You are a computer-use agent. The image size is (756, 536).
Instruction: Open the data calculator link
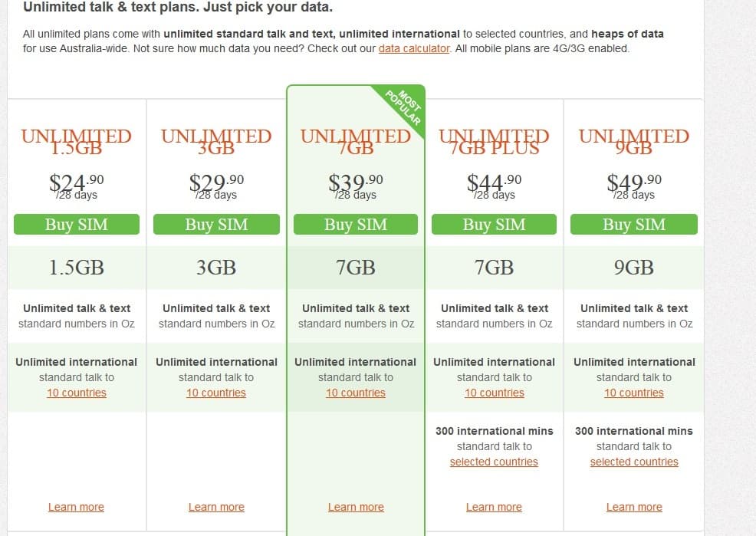[x=414, y=48]
